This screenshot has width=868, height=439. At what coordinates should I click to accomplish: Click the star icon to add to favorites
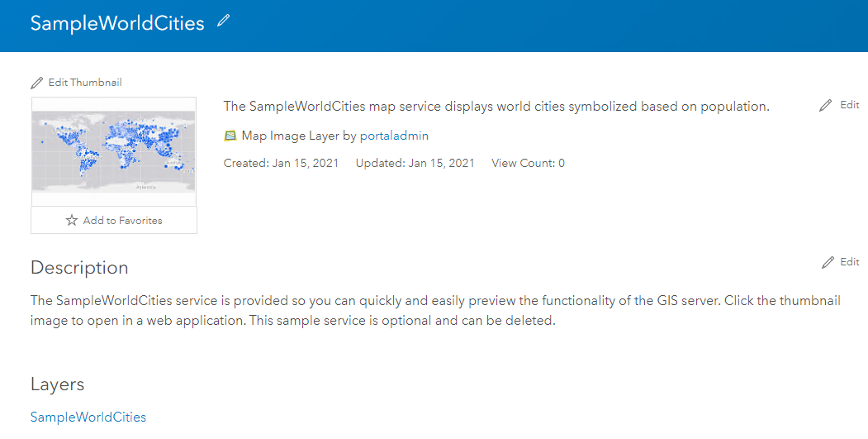coord(72,221)
